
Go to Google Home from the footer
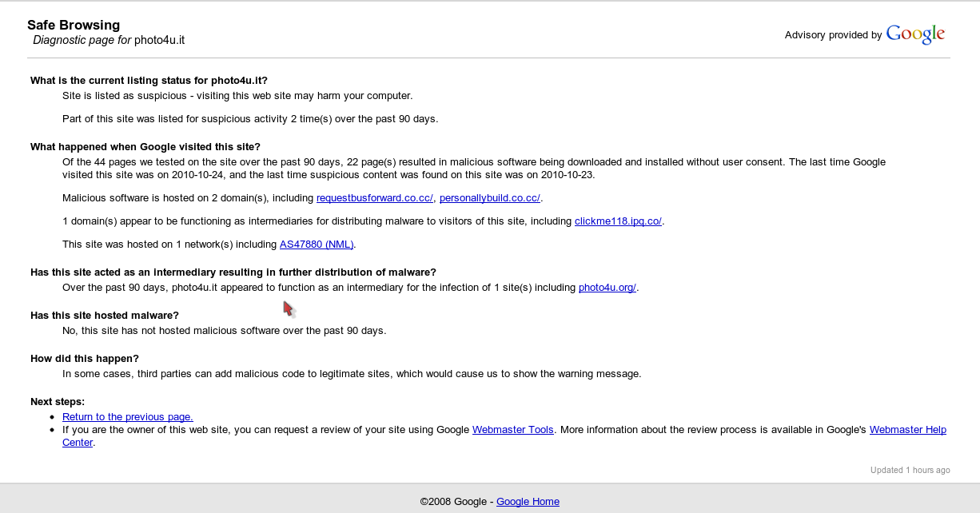point(528,501)
